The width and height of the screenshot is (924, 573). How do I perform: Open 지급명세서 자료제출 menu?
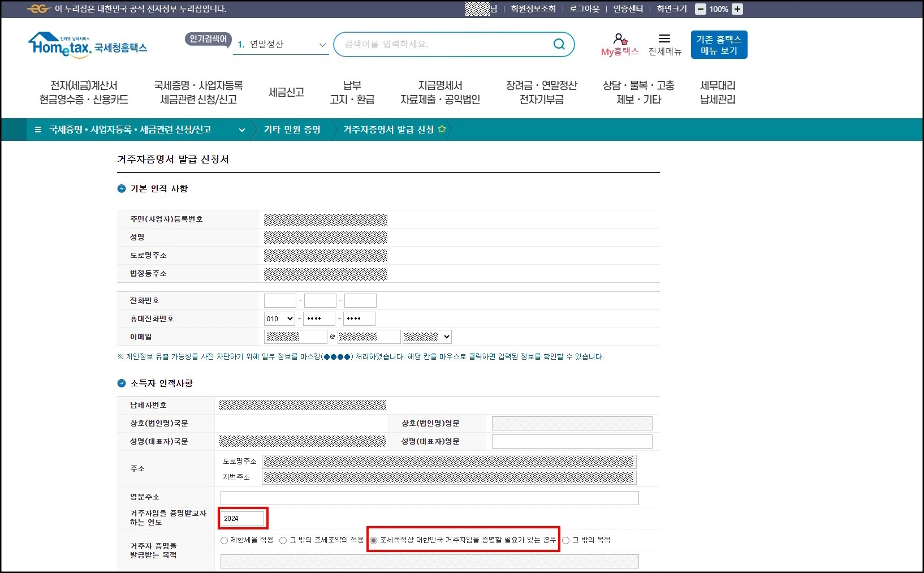[x=440, y=92]
